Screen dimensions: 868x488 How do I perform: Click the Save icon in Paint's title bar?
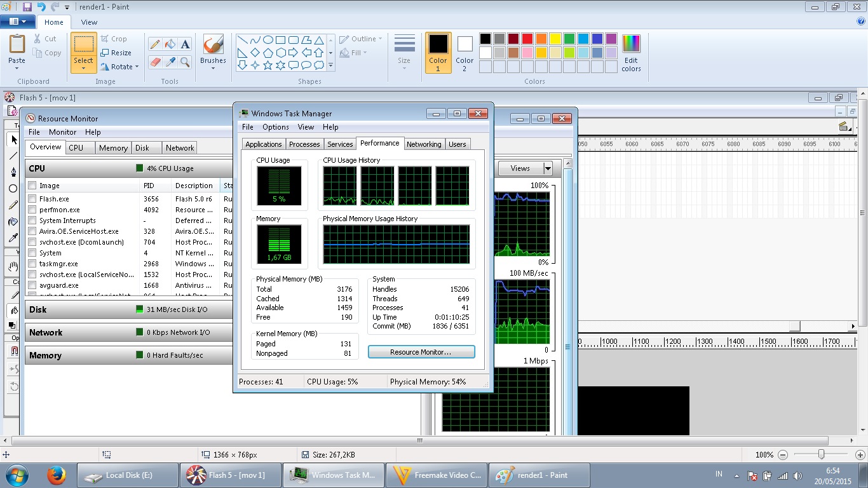coord(27,7)
